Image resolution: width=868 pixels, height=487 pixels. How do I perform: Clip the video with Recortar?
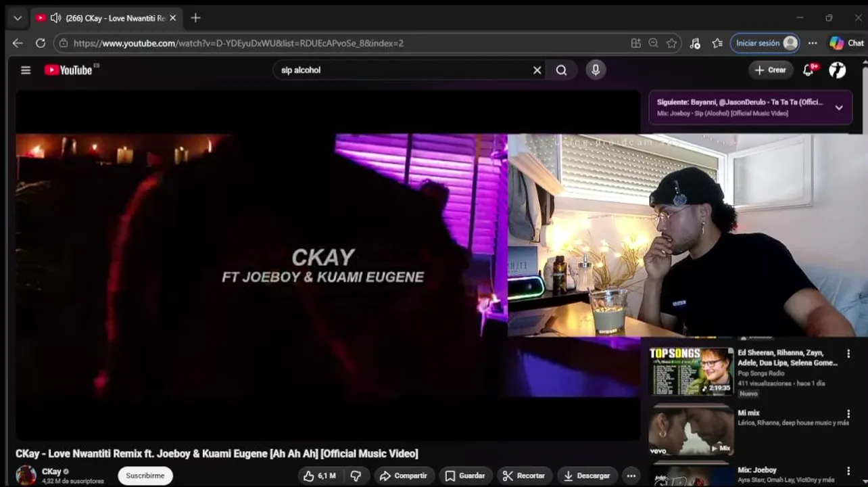click(525, 476)
